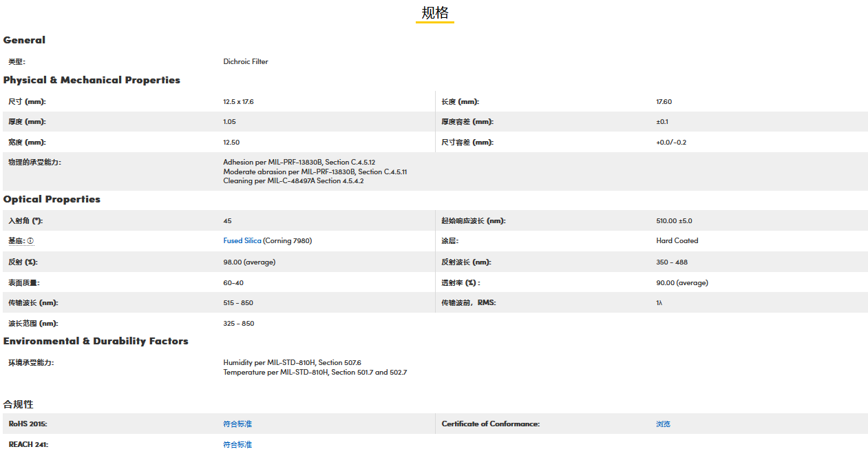Image resolution: width=868 pixels, height=458 pixels.
Task: Open 浏览 link for Certificate of Conformance
Action: click(x=663, y=424)
